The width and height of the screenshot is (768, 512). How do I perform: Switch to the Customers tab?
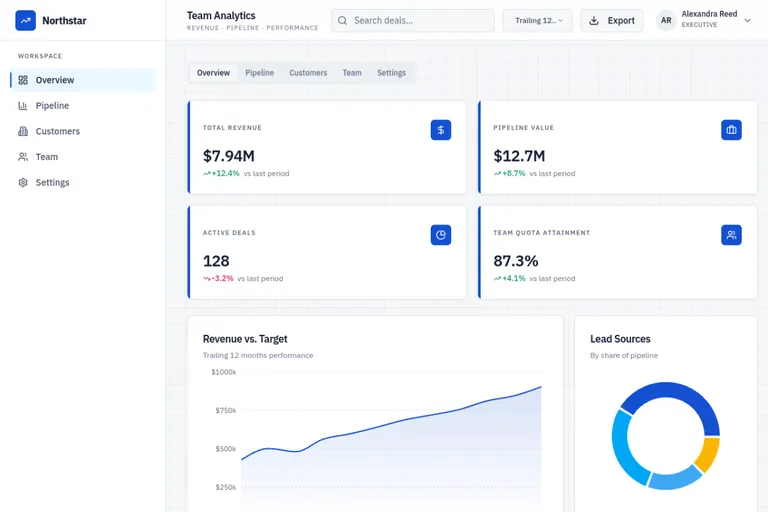pos(308,73)
